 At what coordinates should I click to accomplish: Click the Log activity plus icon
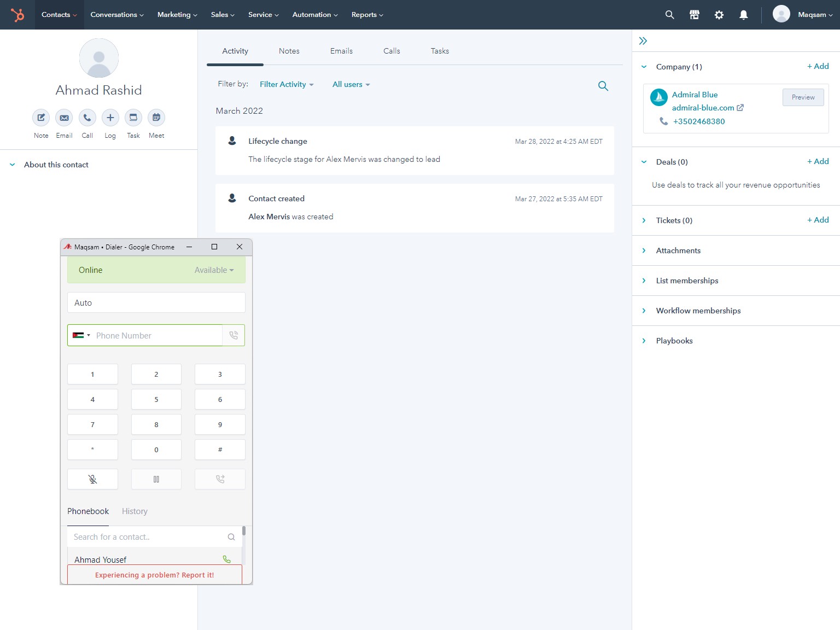click(x=110, y=118)
